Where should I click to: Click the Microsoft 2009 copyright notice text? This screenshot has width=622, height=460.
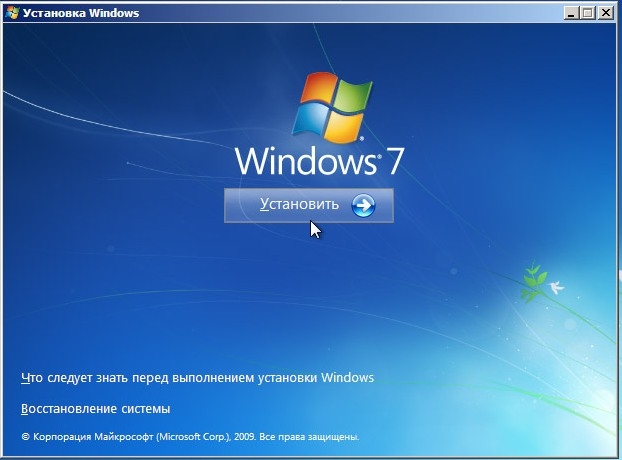190,437
